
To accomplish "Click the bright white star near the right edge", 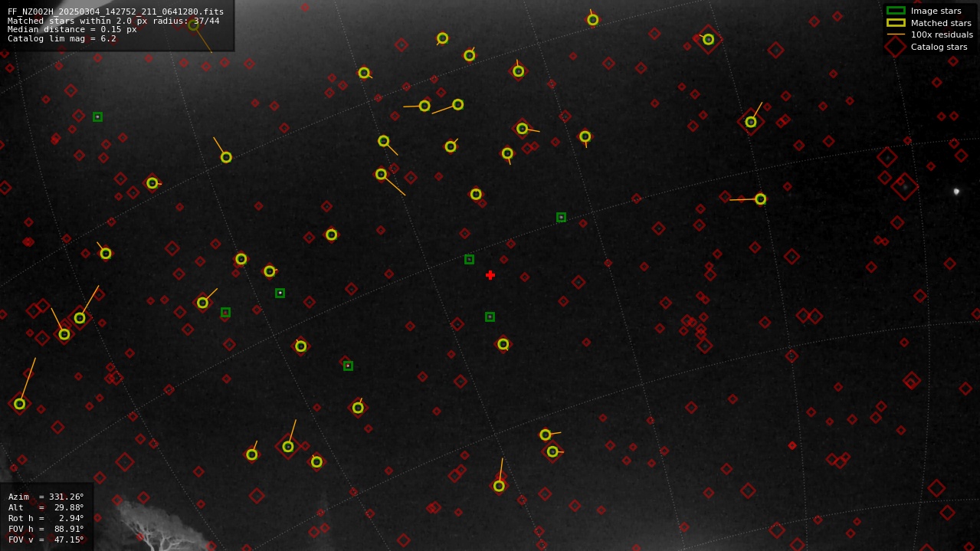I will coord(956,192).
